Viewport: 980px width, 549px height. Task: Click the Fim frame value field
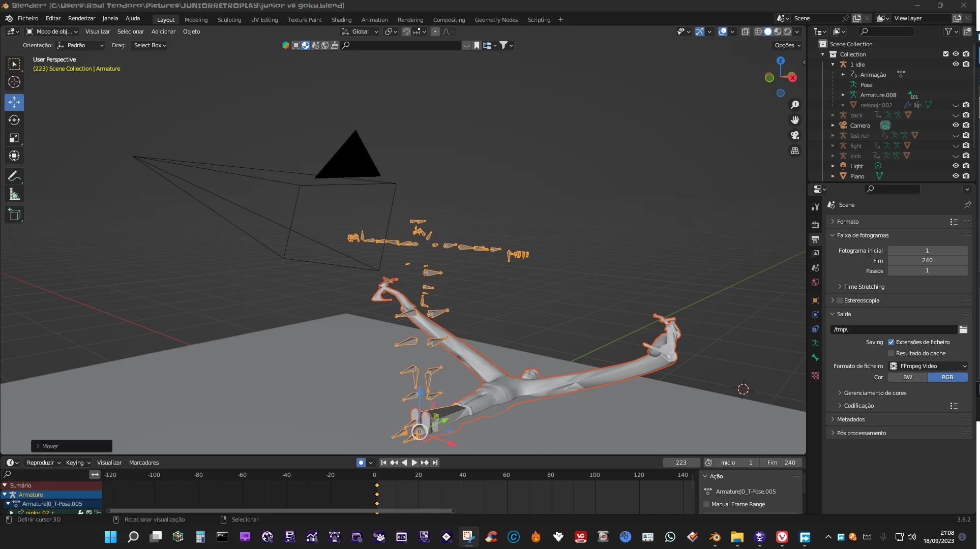pos(927,260)
